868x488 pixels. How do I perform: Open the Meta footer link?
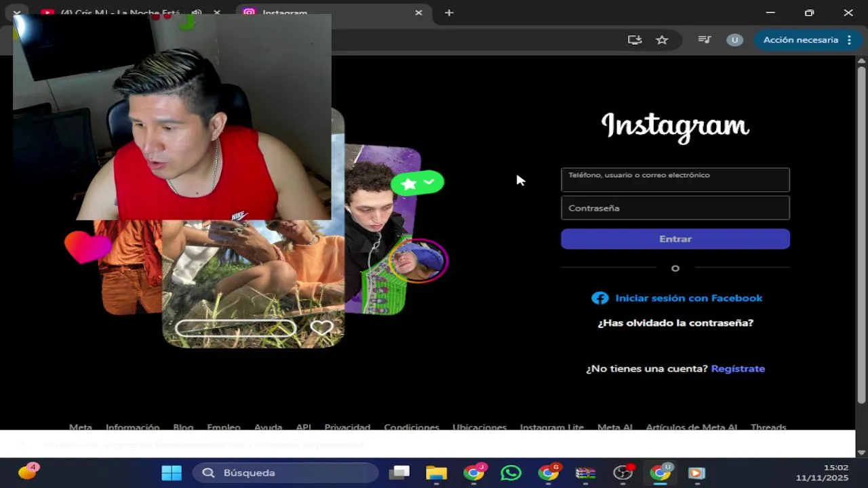point(81,427)
